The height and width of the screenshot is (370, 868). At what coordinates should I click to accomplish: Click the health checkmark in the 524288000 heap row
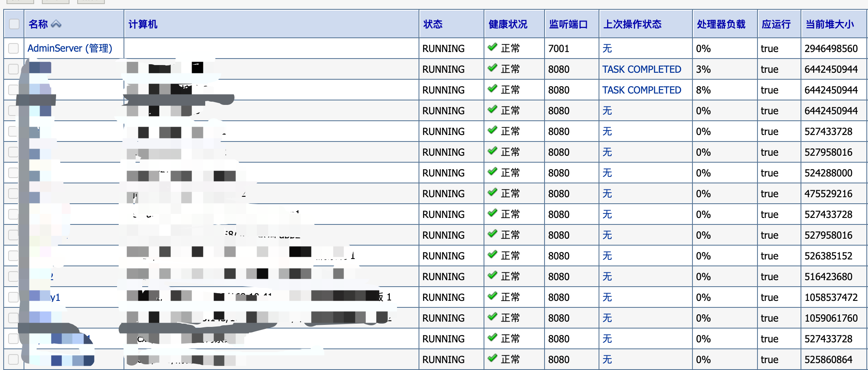click(493, 172)
